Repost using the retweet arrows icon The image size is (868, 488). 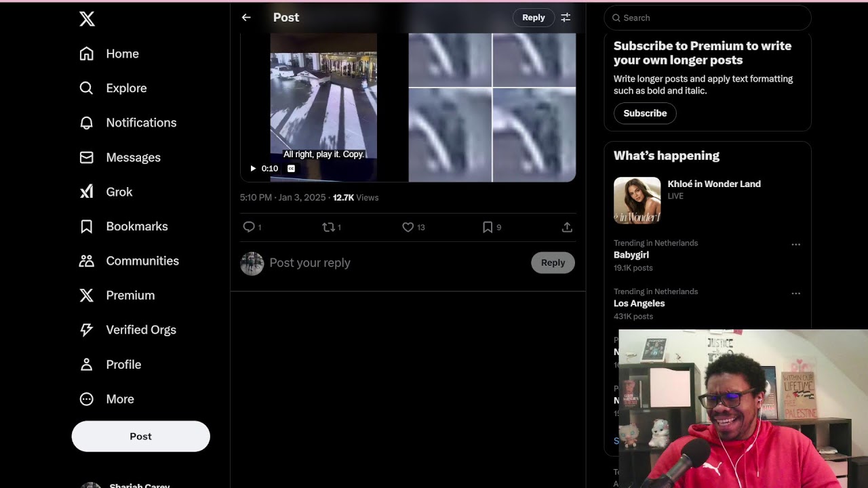(328, 227)
